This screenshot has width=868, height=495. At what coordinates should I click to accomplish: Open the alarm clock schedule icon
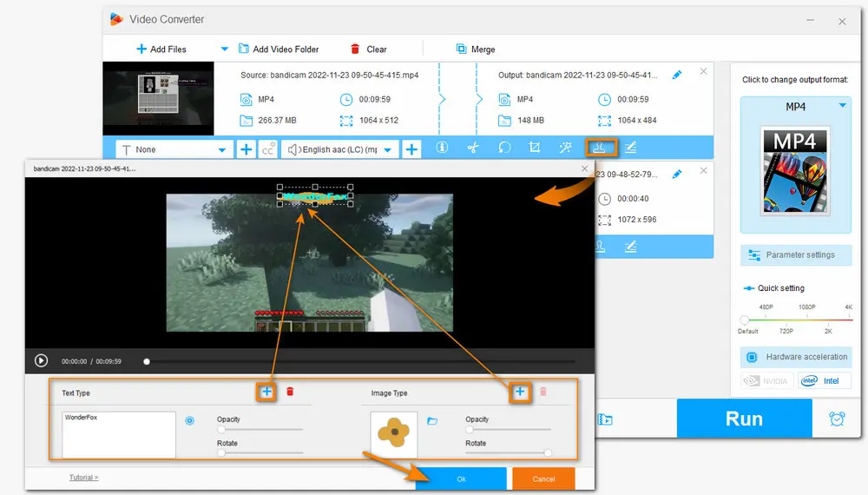(837, 419)
